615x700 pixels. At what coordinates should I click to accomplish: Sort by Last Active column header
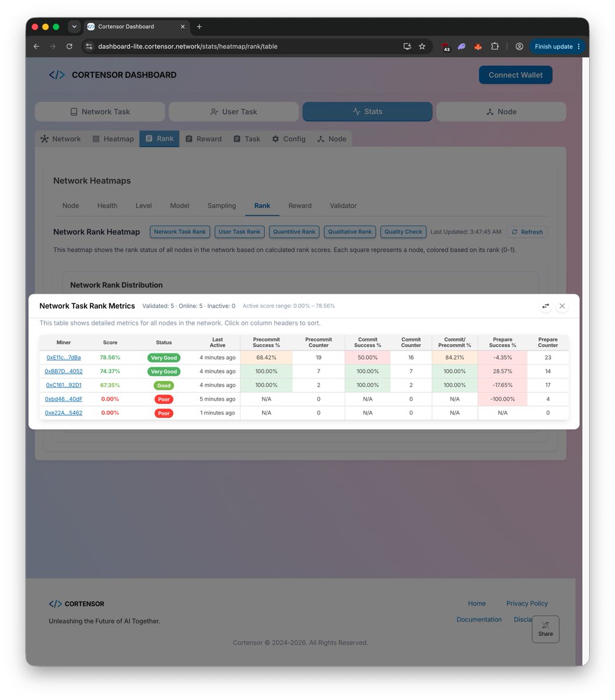click(218, 342)
